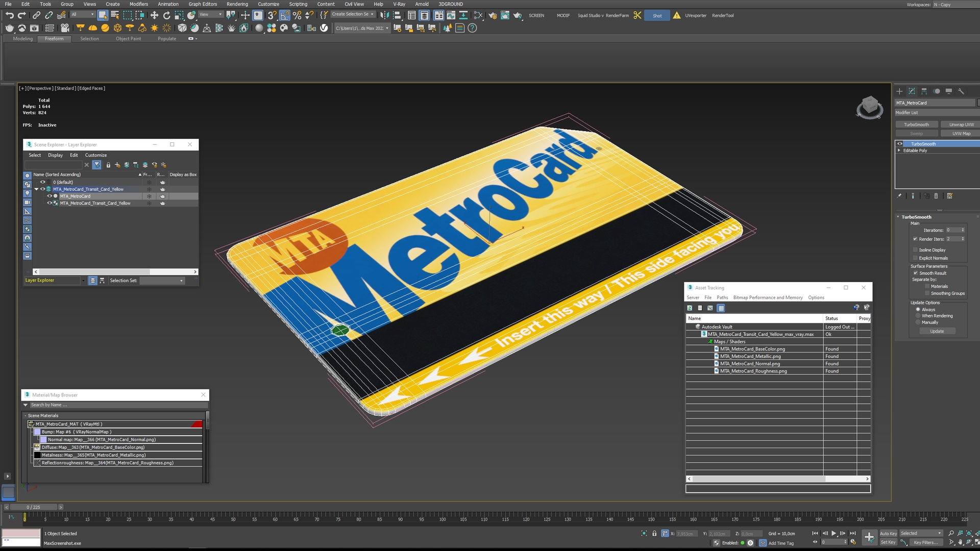980x551 pixels.
Task: Enable Isoline Display checkbox
Action: tap(915, 250)
